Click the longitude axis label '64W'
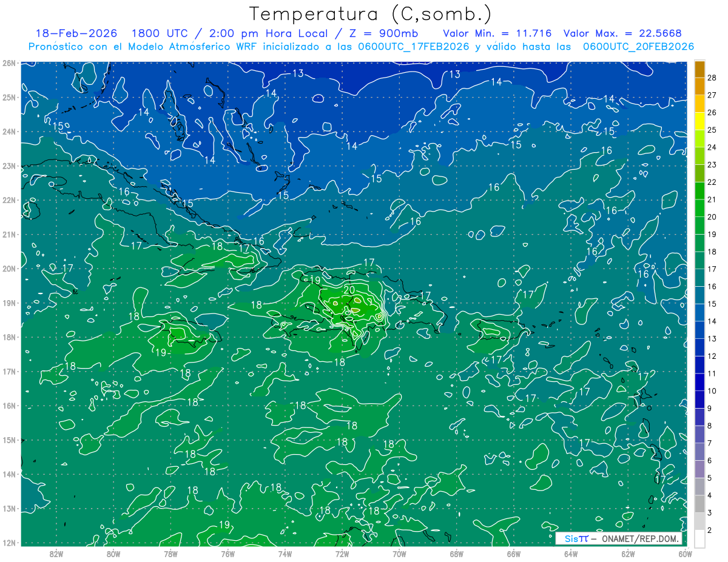The width and height of the screenshot is (728, 562). pyautogui.click(x=570, y=554)
